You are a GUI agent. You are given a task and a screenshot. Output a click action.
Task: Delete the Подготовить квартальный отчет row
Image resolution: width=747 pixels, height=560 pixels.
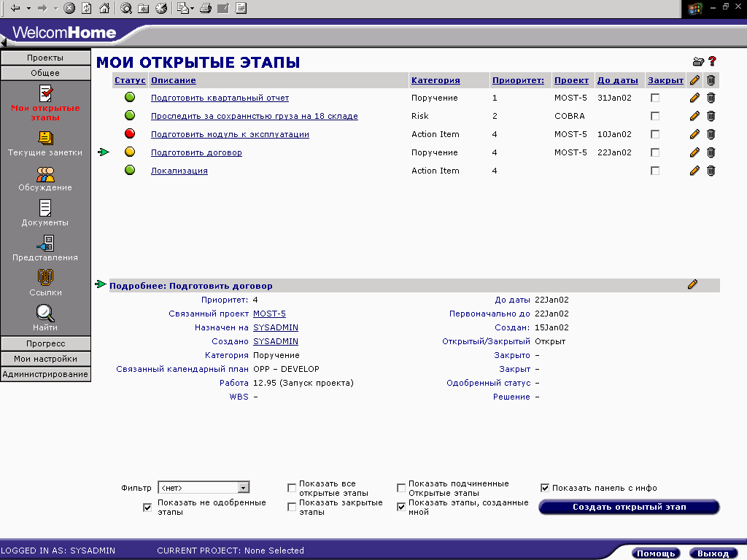(x=711, y=98)
